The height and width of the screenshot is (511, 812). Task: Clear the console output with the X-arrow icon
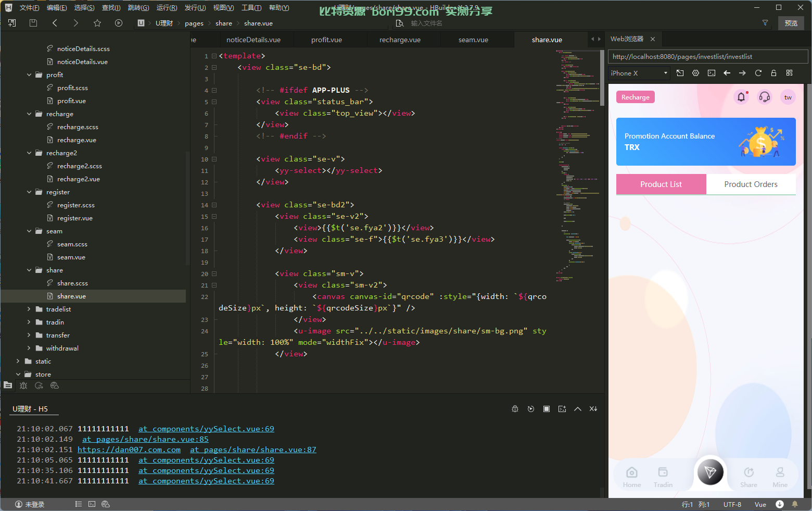[x=593, y=409]
